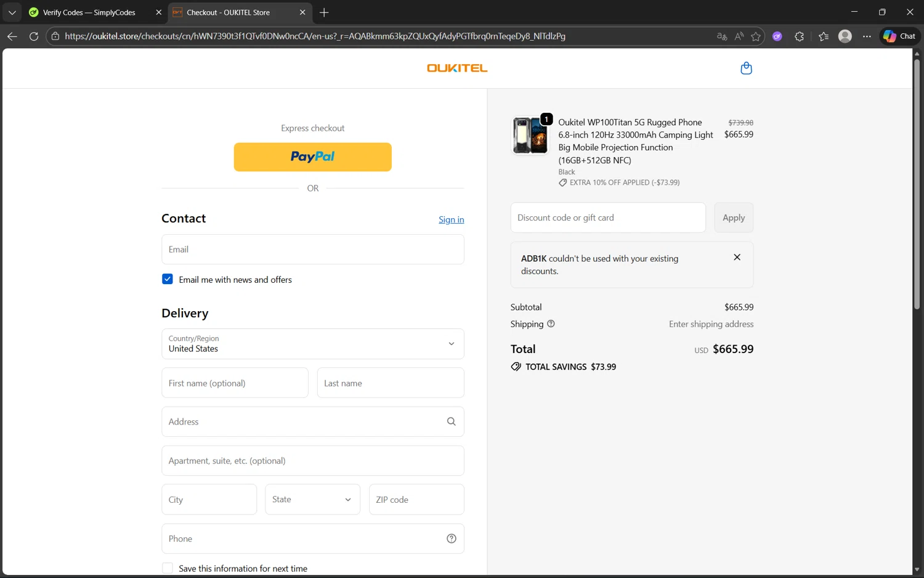The width and height of the screenshot is (924, 578).
Task: Click the TOTAL SAVINGS $73.99 text
Action: point(570,367)
